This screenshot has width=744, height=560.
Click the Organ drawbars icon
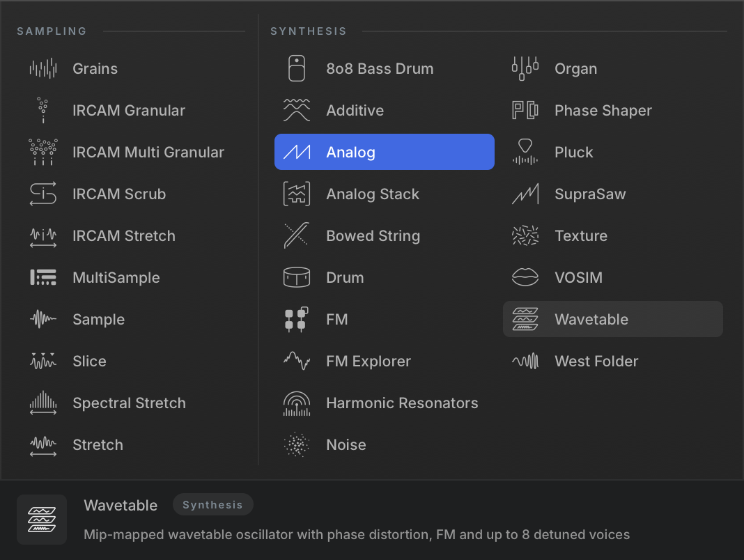click(525, 68)
